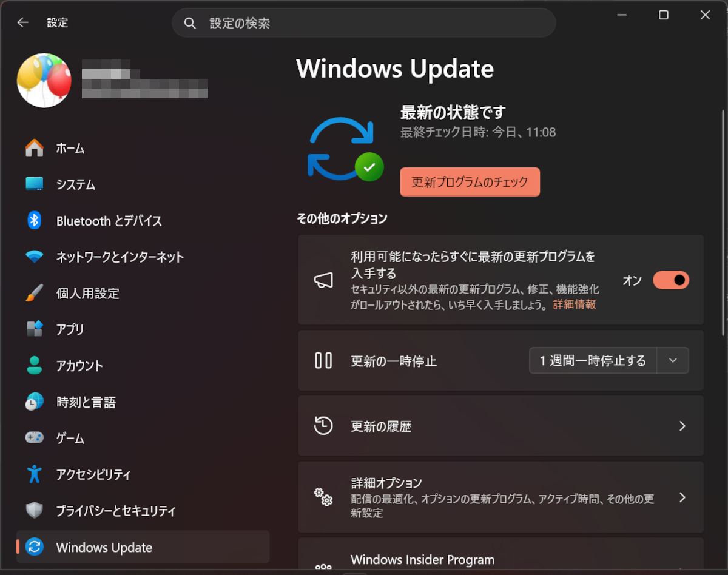Open アカウント settings
Image resolution: width=728 pixels, height=575 pixels.
(x=143, y=366)
